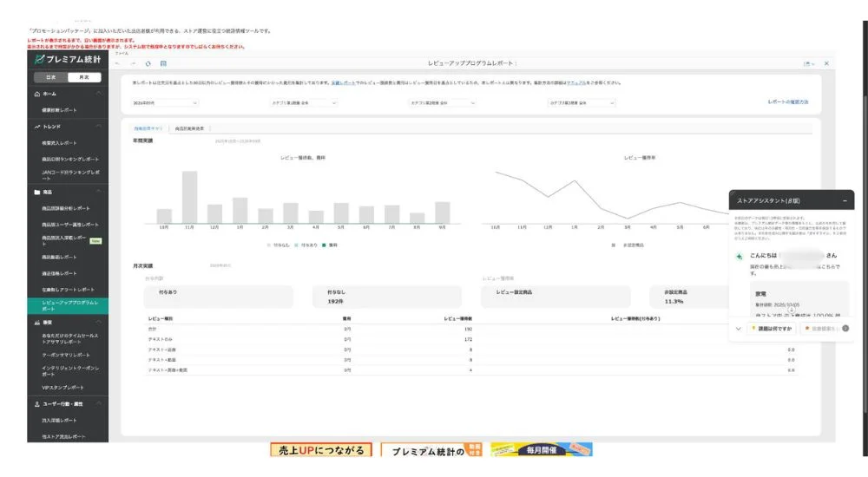Click the 課題は何ですか suggestion button

772,329
